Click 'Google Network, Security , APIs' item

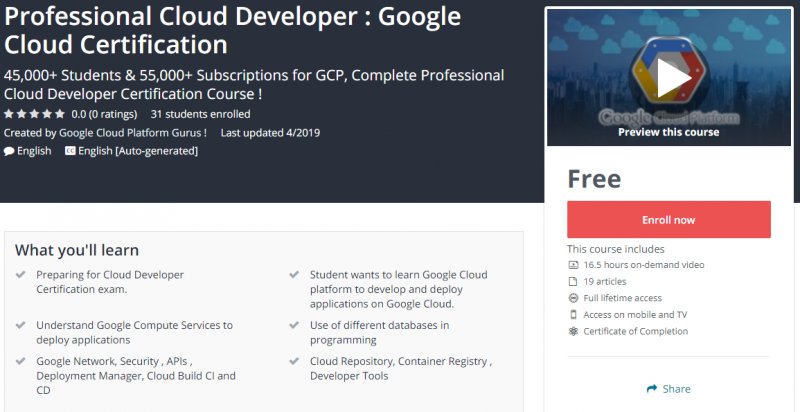coord(136,376)
